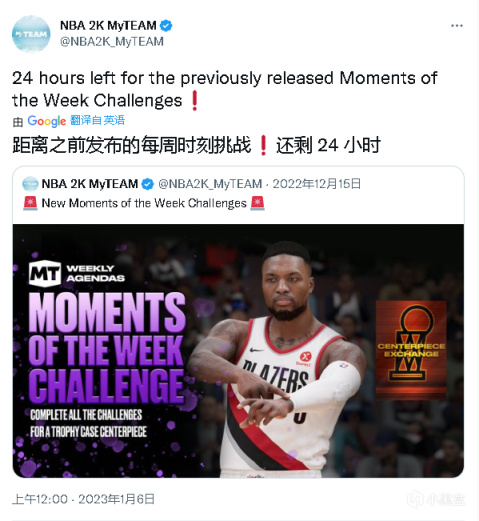Viewport: 479px width, 521px height.
Task: Click the NBA 2K MyTEAM display name
Action: coord(108,25)
